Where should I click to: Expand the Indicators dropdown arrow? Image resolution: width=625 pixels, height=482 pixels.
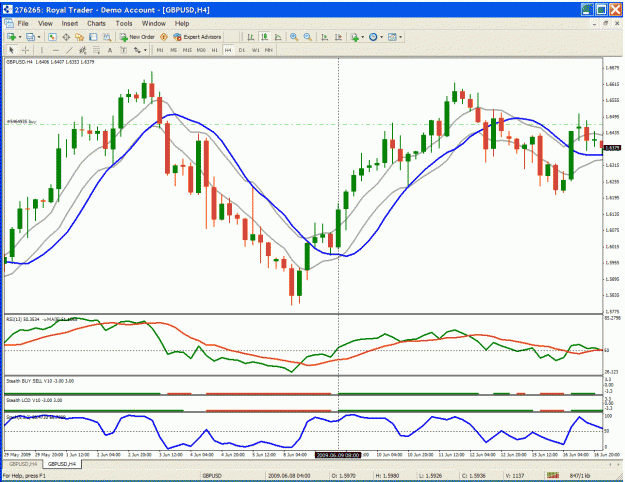point(362,37)
